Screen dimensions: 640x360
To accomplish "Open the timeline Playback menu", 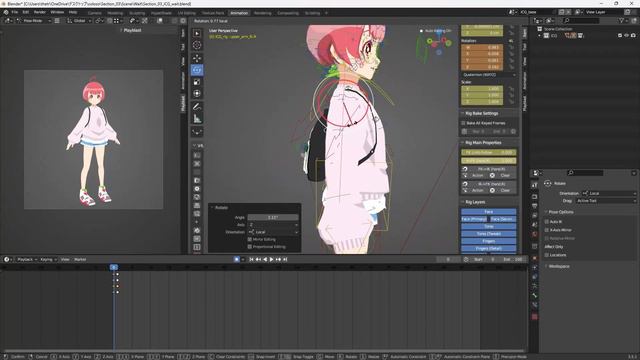I will click(x=27, y=260).
